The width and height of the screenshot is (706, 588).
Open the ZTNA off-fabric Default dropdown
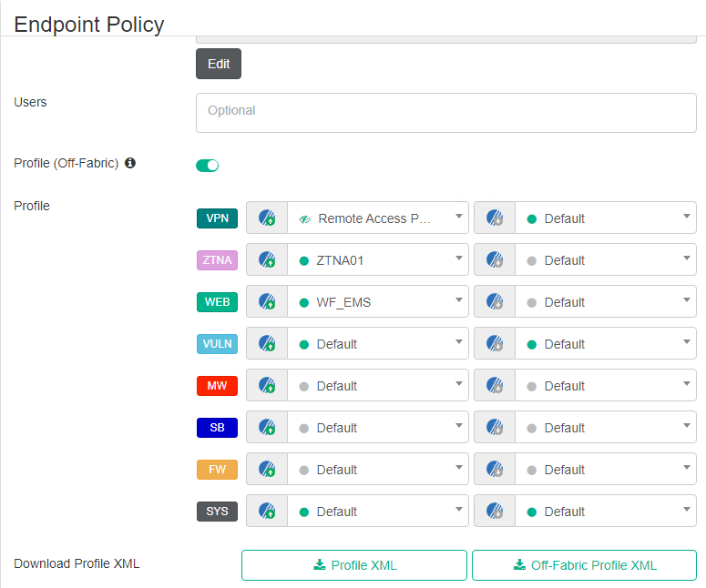click(x=606, y=259)
